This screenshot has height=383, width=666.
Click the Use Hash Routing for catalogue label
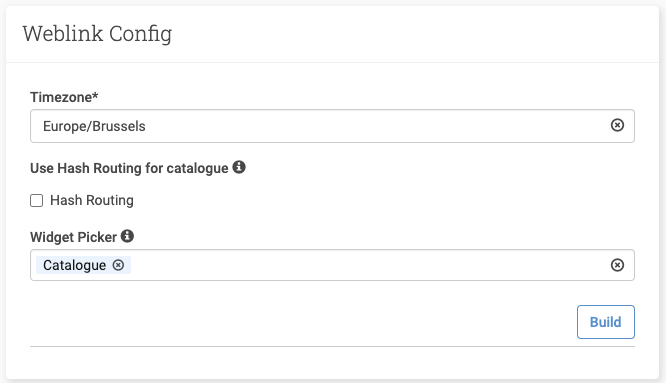(129, 168)
